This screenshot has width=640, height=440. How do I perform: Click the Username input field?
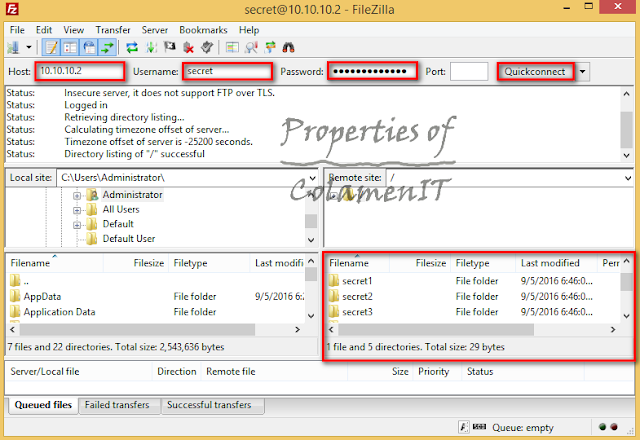[227, 71]
